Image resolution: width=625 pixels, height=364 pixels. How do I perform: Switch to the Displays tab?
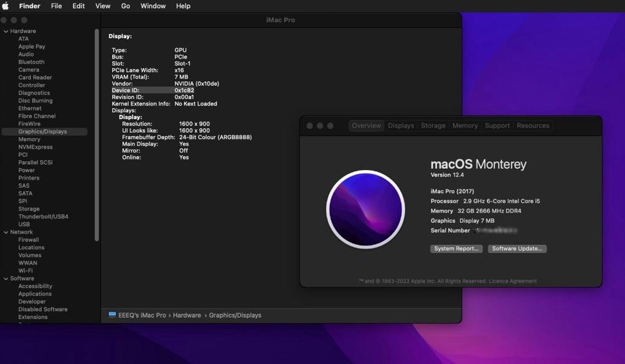[x=401, y=126]
